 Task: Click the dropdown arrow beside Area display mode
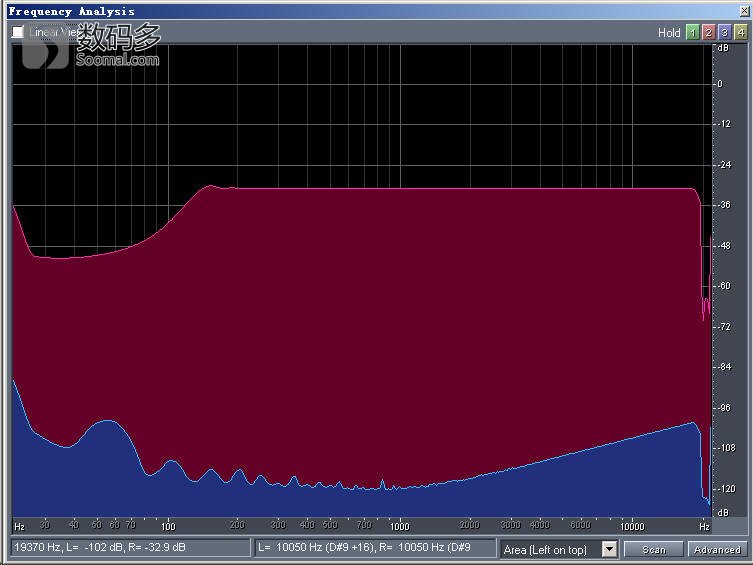609,549
